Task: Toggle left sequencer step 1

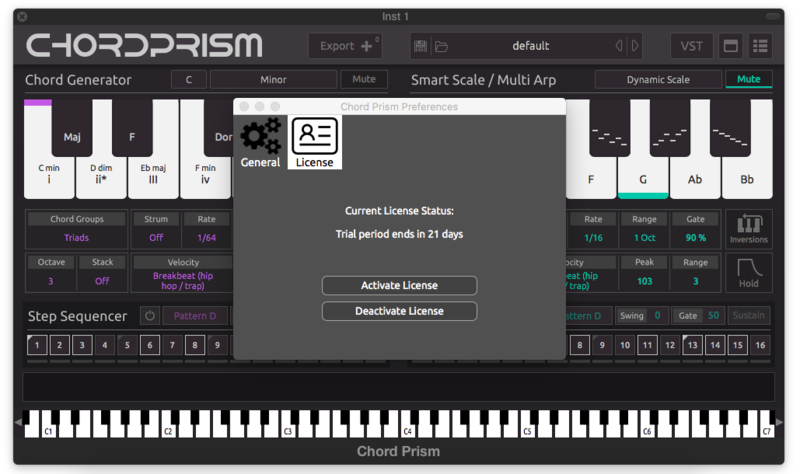Action: click(37, 345)
